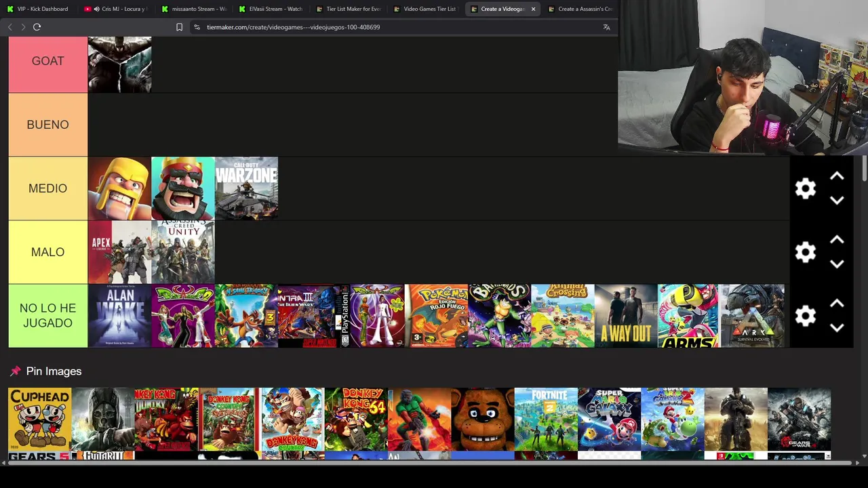868x488 pixels.
Task: Select Pokémon Rojo Fuego cover
Action: point(436,316)
